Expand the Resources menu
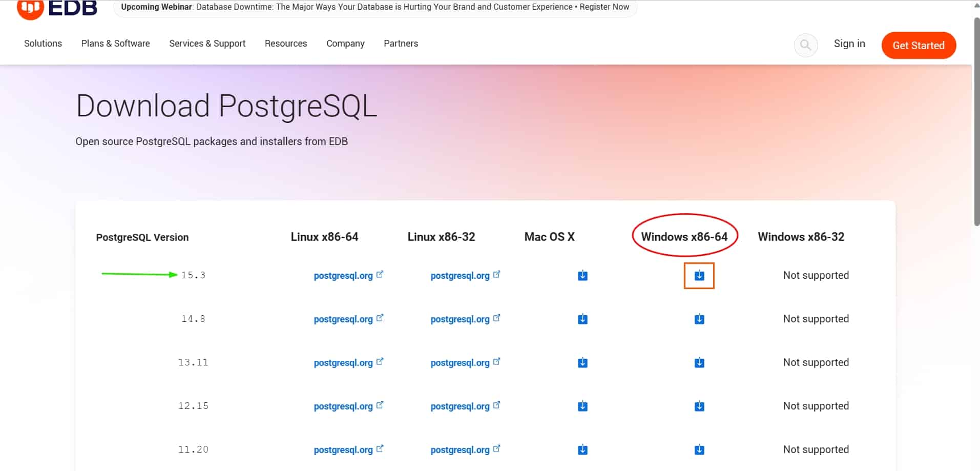980x471 pixels. tap(285, 44)
